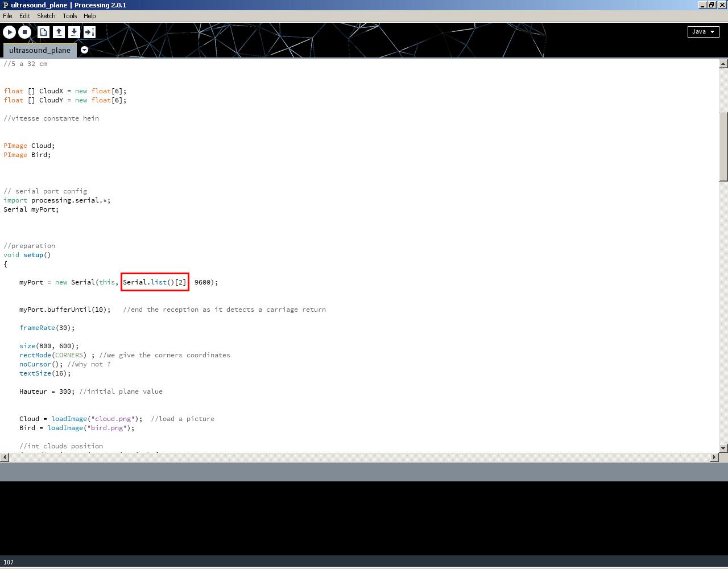Click the horizontal scrollbar left arrow
This screenshot has height=569, width=728.
pos(4,457)
